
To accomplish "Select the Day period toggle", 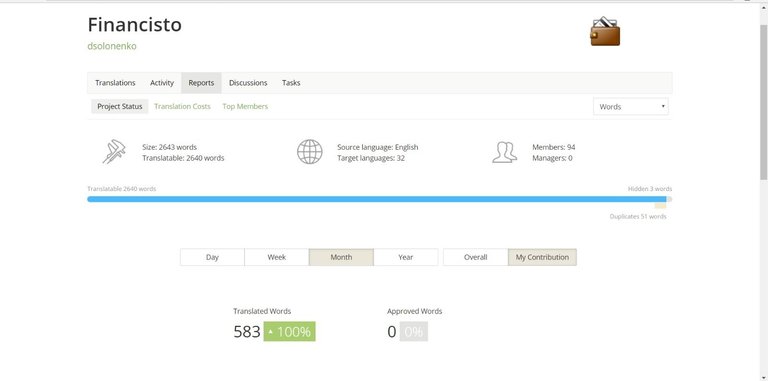I will pos(212,257).
